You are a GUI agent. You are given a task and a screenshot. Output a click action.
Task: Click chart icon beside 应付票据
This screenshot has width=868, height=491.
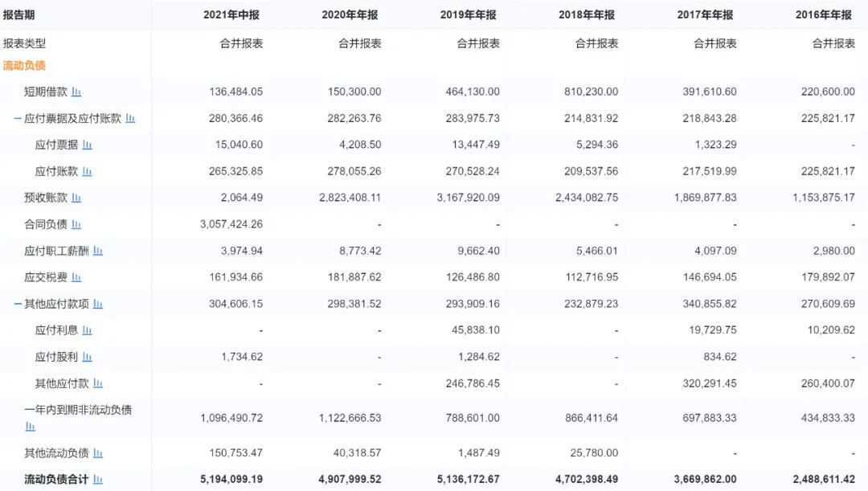pos(88,145)
